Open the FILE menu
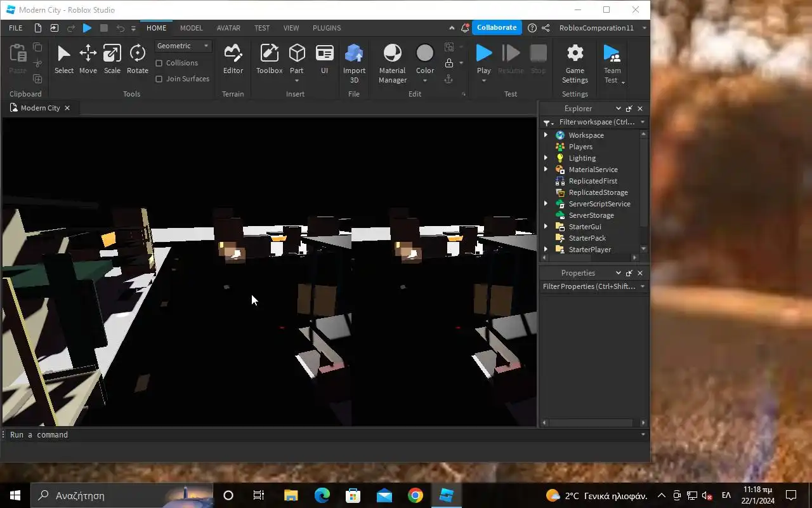812x508 pixels. [x=16, y=28]
